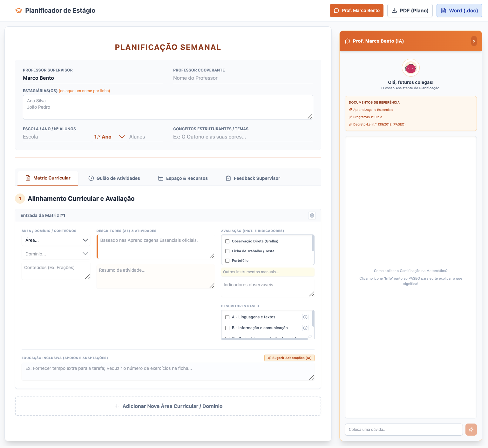Check B - Informação e comunicação
Image resolution: width=488 pixels, height=448 pixels.
coord(227,328)
